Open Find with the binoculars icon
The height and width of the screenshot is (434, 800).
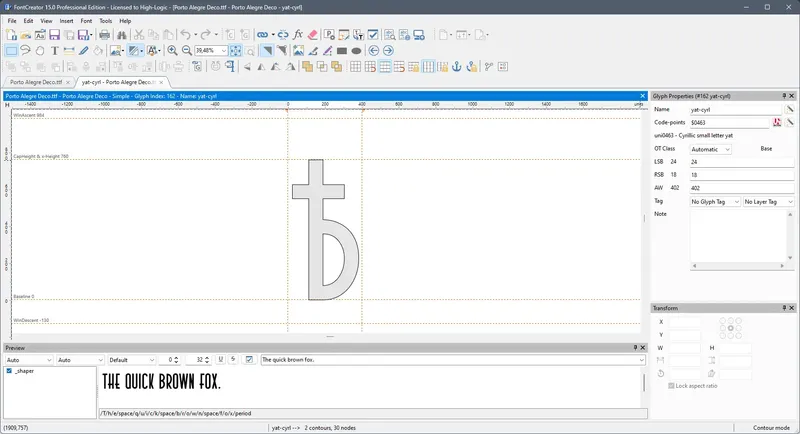121,35
